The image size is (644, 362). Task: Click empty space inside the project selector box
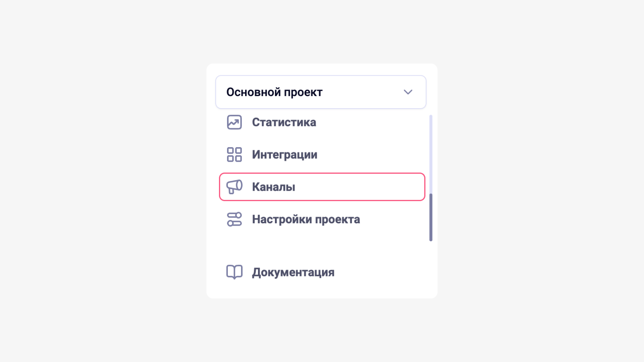point(362,92)
